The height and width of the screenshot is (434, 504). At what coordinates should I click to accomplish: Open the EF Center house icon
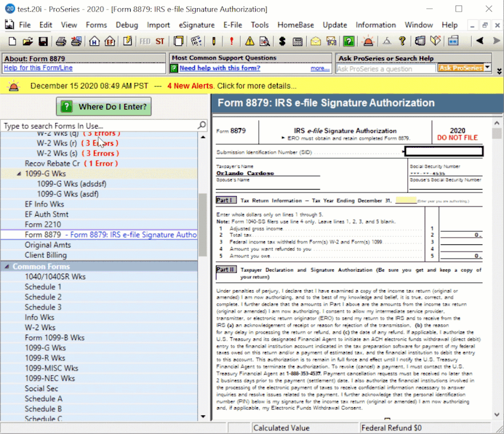[109, 41]
